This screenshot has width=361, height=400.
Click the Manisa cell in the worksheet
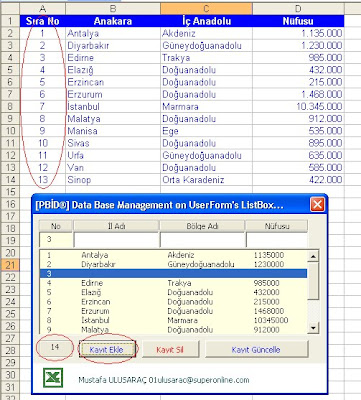pyautogui.click(x=113, y=131)
